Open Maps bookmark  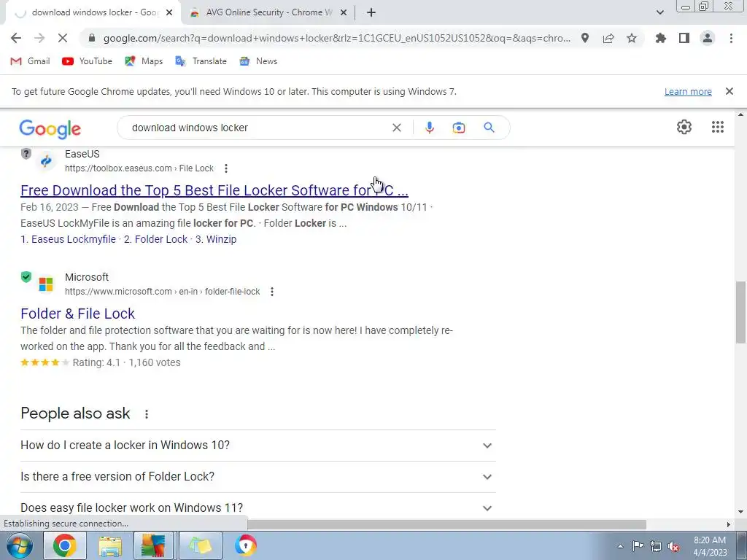click(144, 61)
